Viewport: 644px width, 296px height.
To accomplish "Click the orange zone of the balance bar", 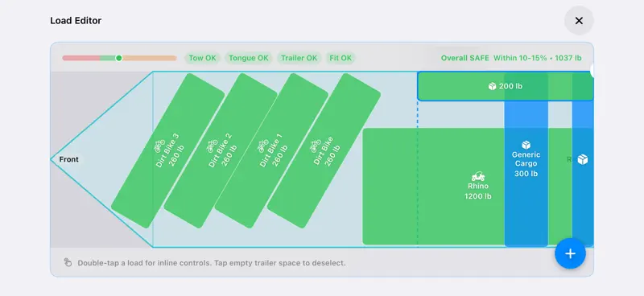I will 150,58.
